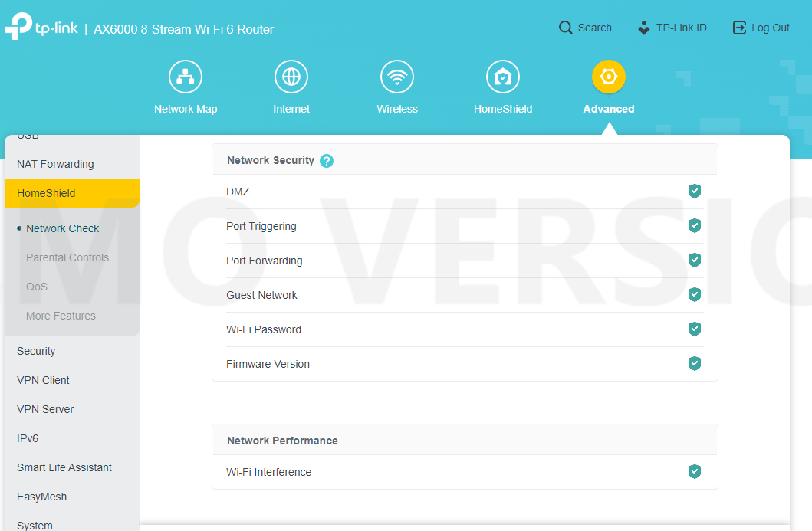Click the TP-Link ID icon
The height and width of the screenshot is (531, 812).
(x=644, y=28)
